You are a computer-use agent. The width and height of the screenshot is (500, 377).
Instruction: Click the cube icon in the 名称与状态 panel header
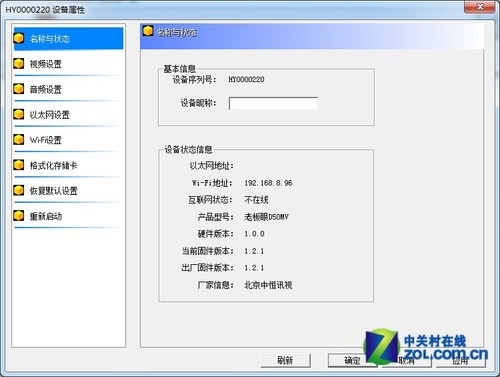148,31
